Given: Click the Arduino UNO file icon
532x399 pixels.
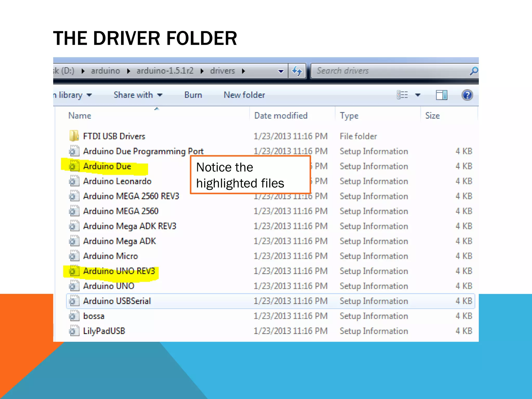Looking at the screenshot, I should (74, 286).
